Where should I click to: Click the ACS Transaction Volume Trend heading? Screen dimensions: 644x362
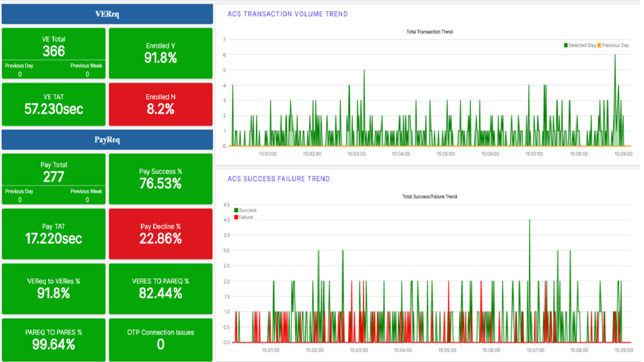(x=287, y=14)
